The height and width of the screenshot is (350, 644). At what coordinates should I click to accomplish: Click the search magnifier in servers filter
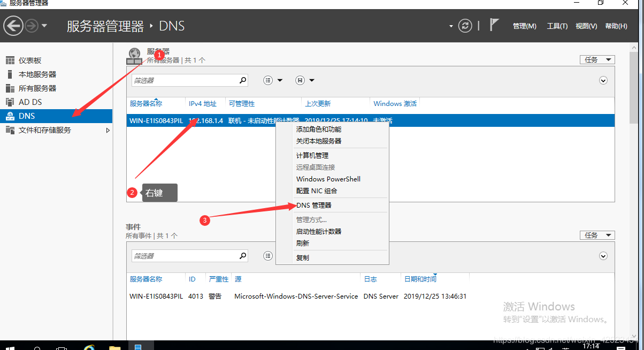[x=243, y=80]
